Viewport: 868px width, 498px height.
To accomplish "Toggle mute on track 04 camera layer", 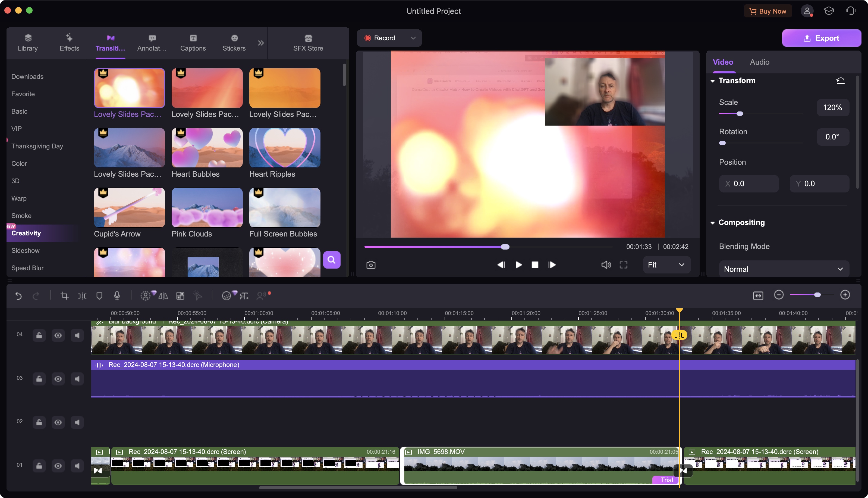I will coord(76,335).
